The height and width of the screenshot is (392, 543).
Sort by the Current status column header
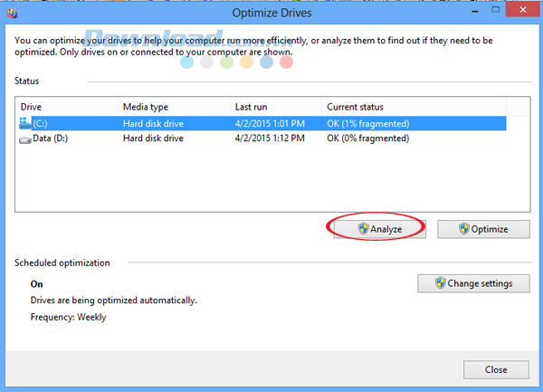414,107
